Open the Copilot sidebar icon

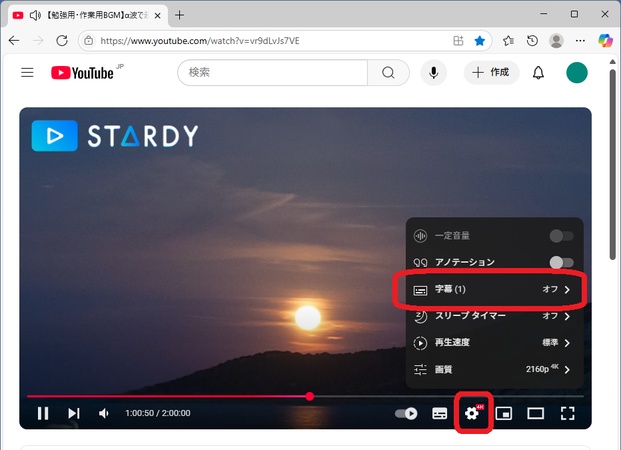coord(605,40)
